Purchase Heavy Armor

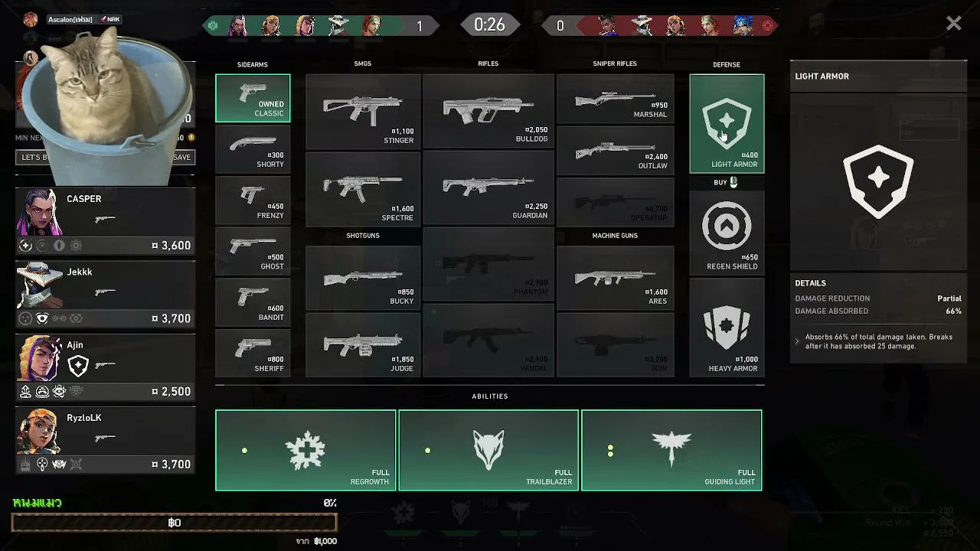coord(727,328)
